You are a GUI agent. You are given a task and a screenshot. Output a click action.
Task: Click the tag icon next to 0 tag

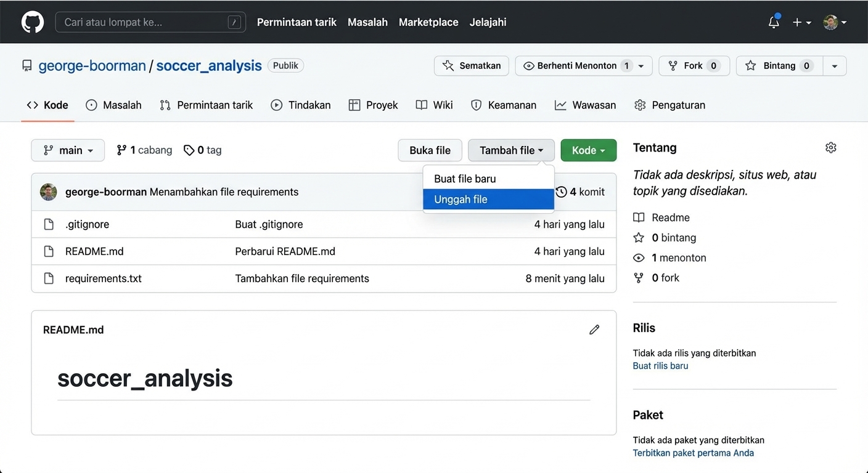pyautogui.click(x=189, y=150)
